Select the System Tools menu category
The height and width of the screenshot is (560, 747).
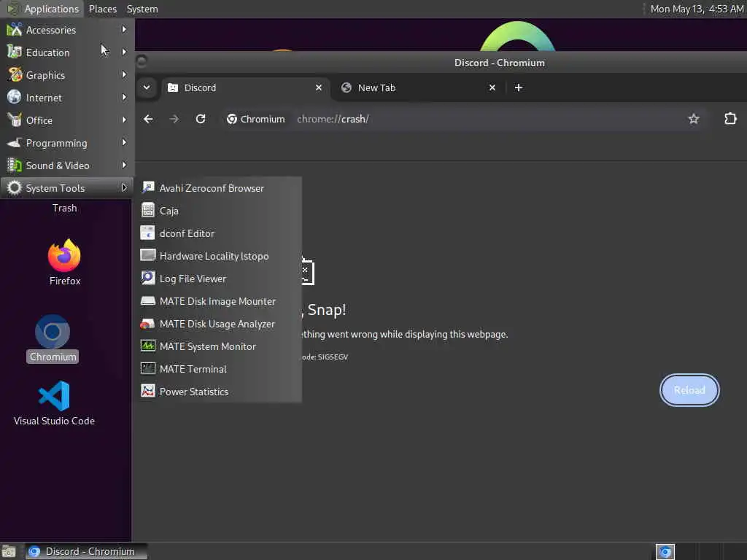pos(67,188)
